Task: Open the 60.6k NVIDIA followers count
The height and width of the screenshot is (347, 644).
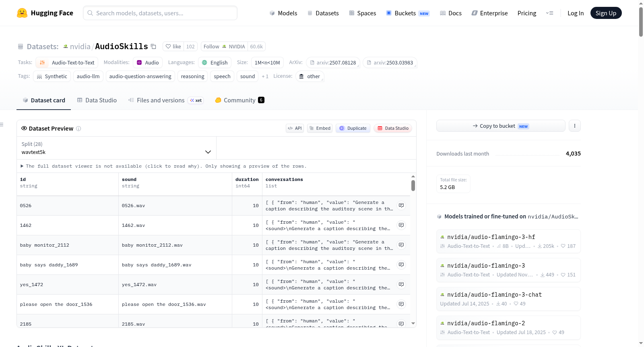Action: [256, 46]
